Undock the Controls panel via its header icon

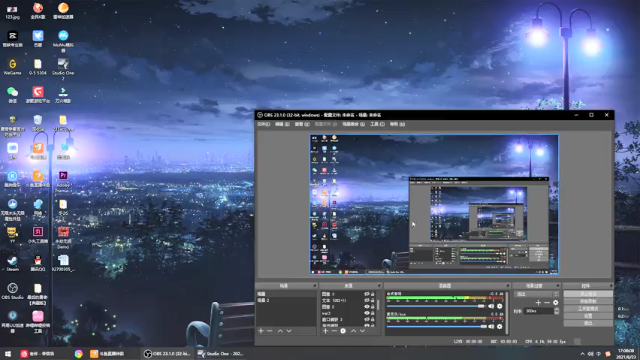click(x=611, y=286)
